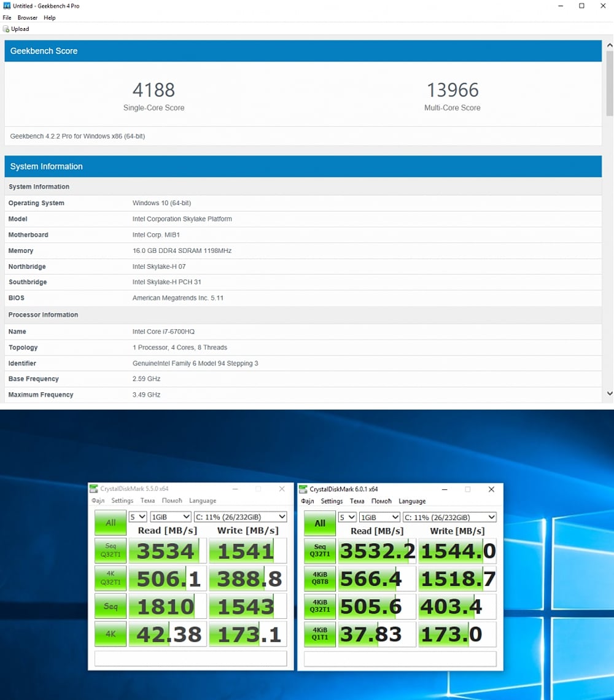The height and width of the screenshot is (700, 614).
Task: Open the Help menu in Geekbench
Action: [50, 18]
